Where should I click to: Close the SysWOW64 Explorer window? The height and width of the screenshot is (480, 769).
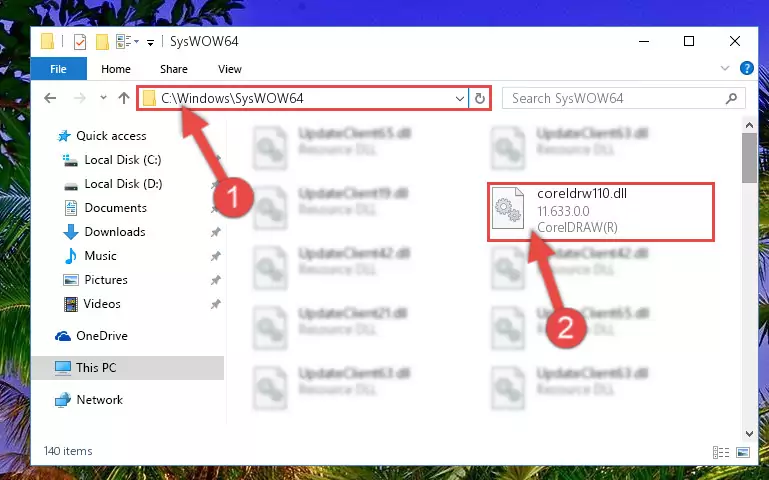735,41
